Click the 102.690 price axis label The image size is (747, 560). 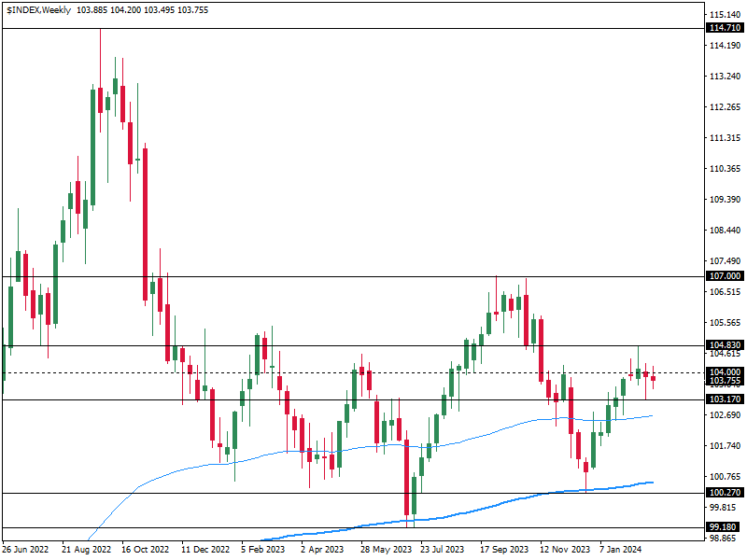point(726,415)
